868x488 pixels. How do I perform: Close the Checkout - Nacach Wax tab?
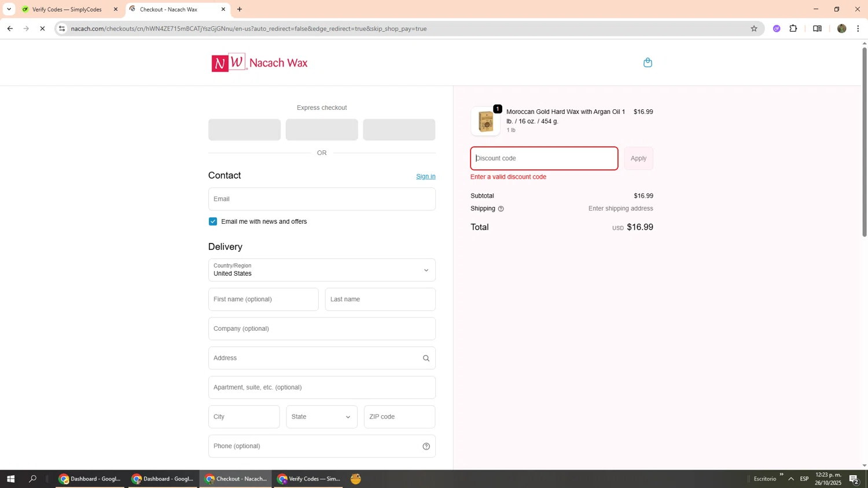tap(223, 9)
